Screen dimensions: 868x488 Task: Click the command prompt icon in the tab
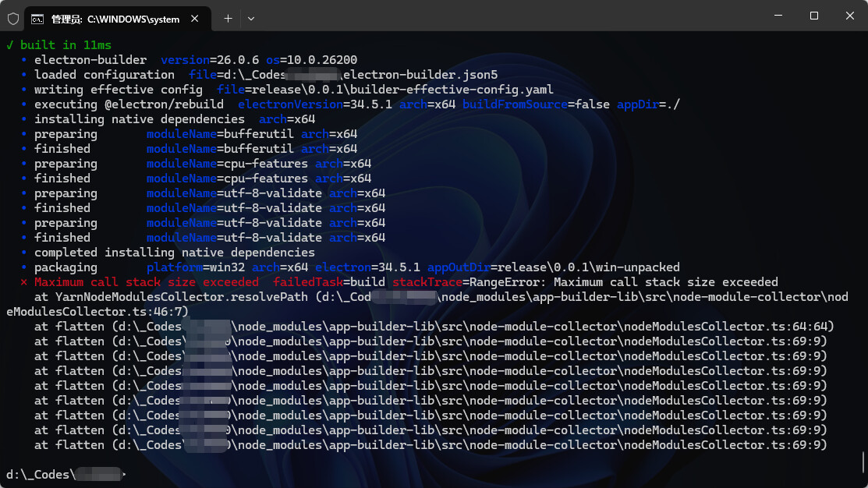[x=37, y=19]
